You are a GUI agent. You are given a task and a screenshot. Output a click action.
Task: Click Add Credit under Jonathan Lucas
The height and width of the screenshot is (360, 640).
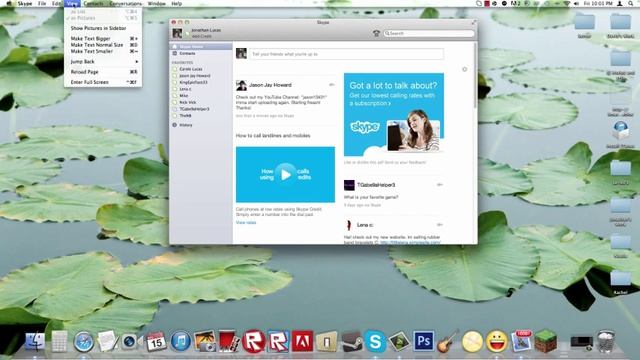(x=201, y=36)
